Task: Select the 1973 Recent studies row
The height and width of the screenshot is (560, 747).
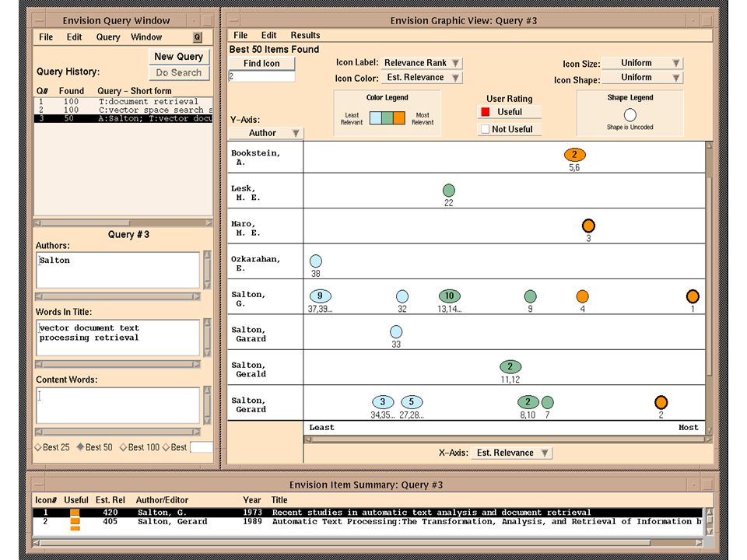Action: coord(366,513)
